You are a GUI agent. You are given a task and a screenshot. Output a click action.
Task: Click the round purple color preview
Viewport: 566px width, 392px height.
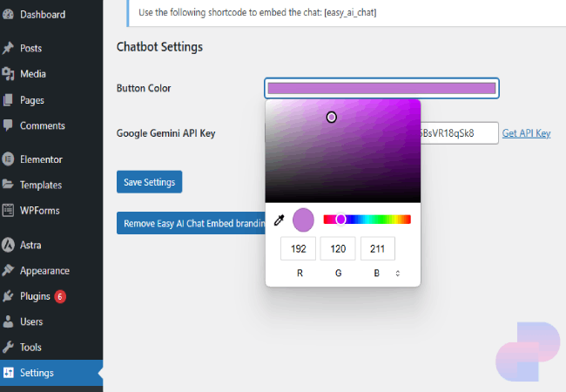(303, 220)
